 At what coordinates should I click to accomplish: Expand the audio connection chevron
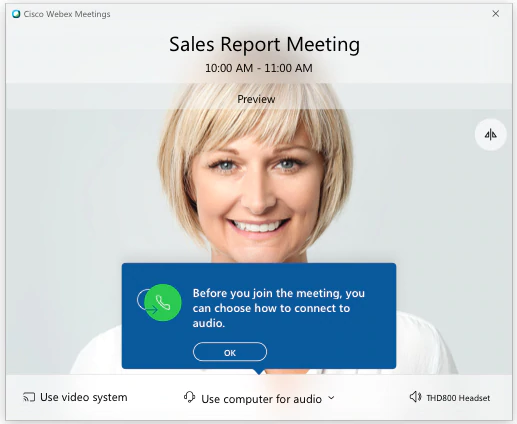coord(331,398)
